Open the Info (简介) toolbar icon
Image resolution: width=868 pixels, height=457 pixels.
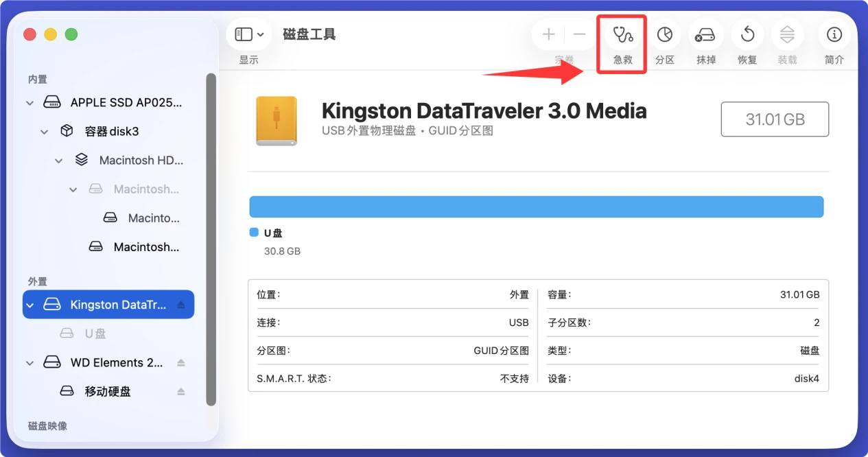834,34
